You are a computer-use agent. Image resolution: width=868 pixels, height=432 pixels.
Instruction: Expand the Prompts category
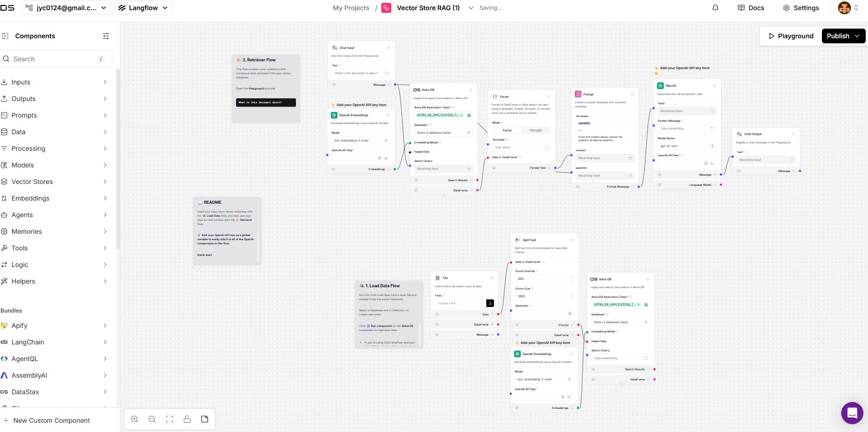pos(54,115)
